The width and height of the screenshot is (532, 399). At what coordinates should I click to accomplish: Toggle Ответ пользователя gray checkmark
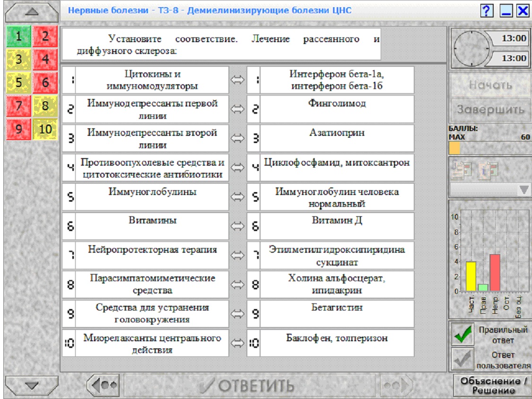462,359
